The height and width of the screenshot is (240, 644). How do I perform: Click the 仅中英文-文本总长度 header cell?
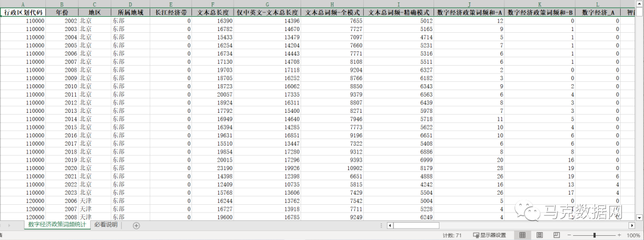(267, 13)
